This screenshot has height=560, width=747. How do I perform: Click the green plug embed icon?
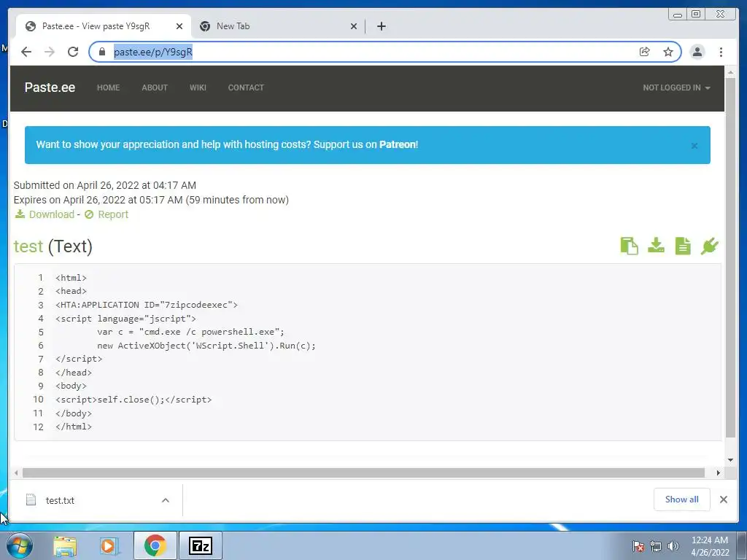tap(709, 246)
